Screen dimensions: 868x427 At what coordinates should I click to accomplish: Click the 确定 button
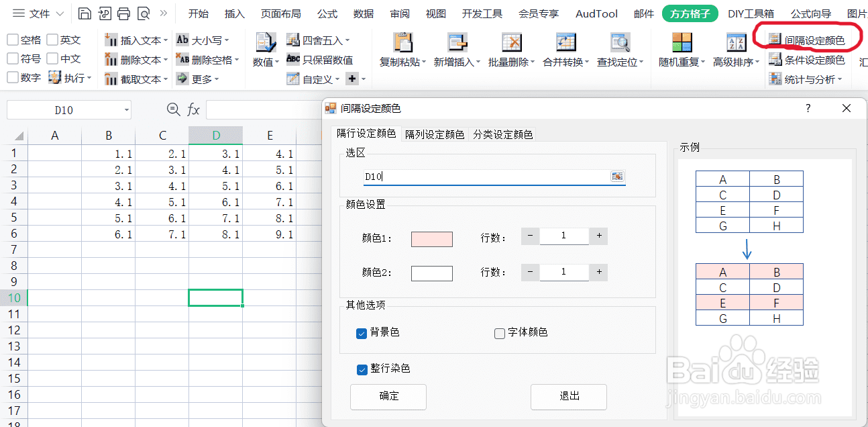coord(388,397)
